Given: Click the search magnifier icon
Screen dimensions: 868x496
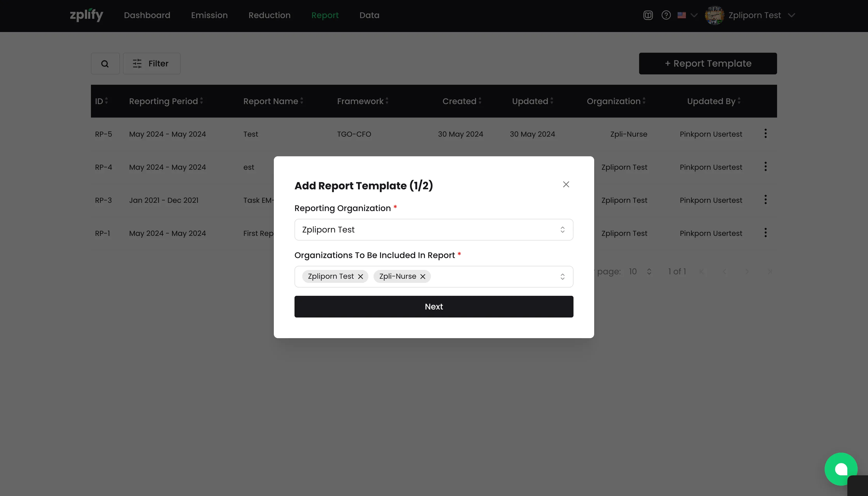Looking at the screenshot, I should tap(105, 64).
